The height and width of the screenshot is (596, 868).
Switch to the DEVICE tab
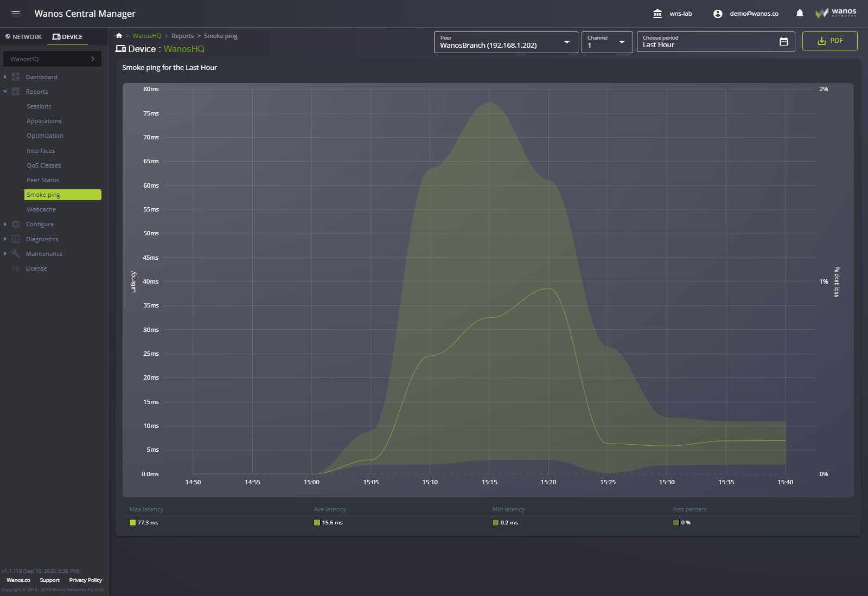click(x=67, y=37)
